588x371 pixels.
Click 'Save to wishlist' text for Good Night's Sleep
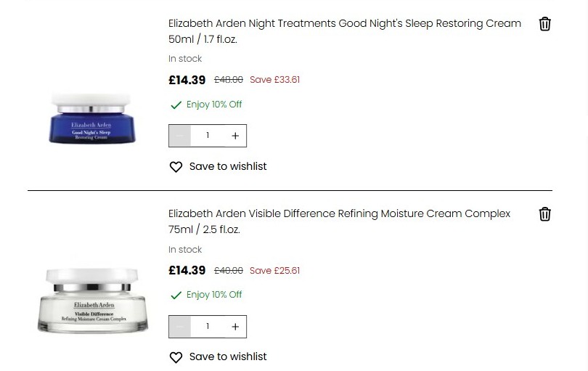(x=228, y=167)
